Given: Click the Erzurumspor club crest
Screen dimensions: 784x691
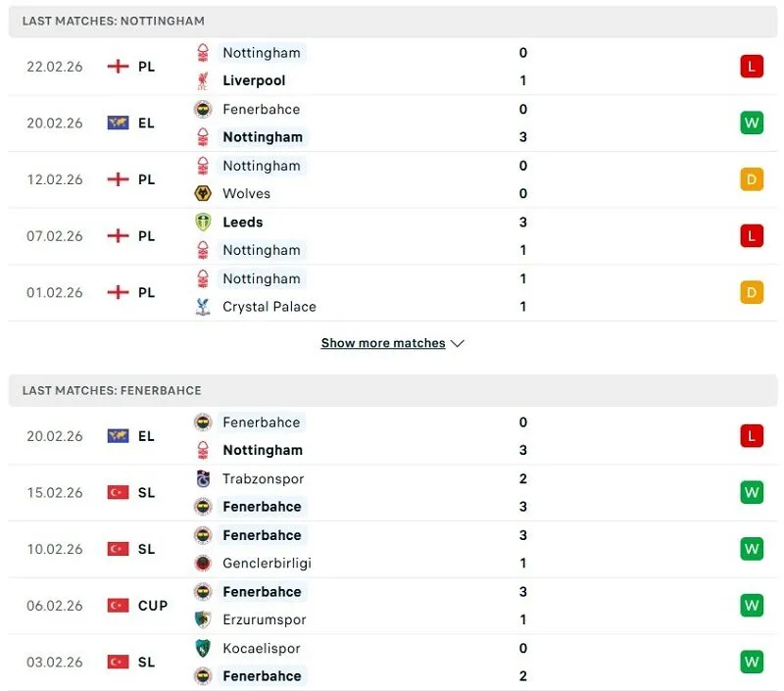Looking at the screenshot, I should coord(203,619).
